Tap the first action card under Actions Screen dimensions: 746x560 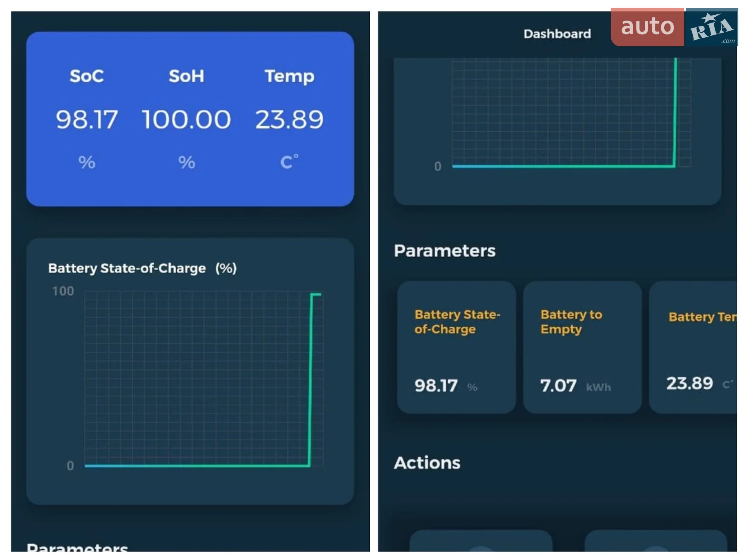481,541
